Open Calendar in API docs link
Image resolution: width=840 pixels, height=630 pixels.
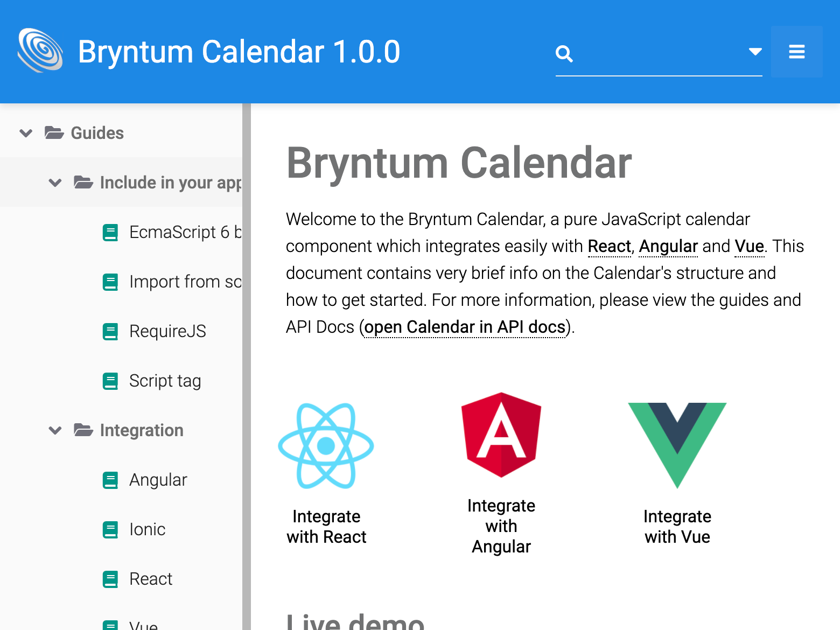point(465,327)
